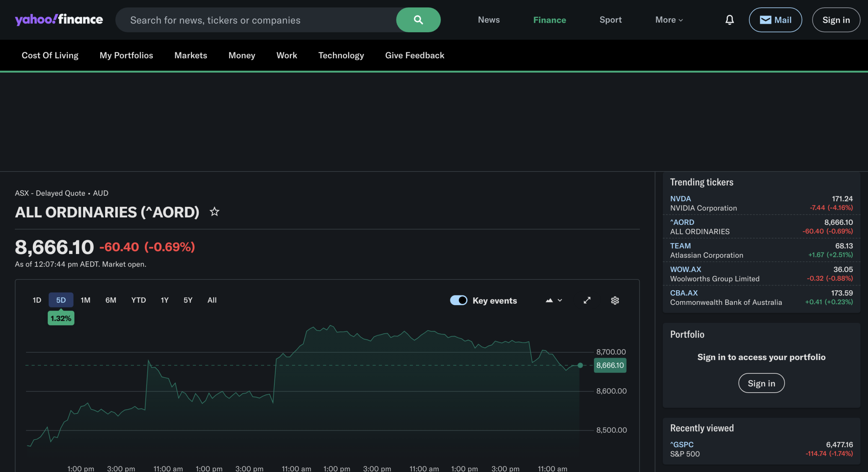Select the 1D chart range
Viewport: 868px width, 472px height.
(x=37, y=300)
